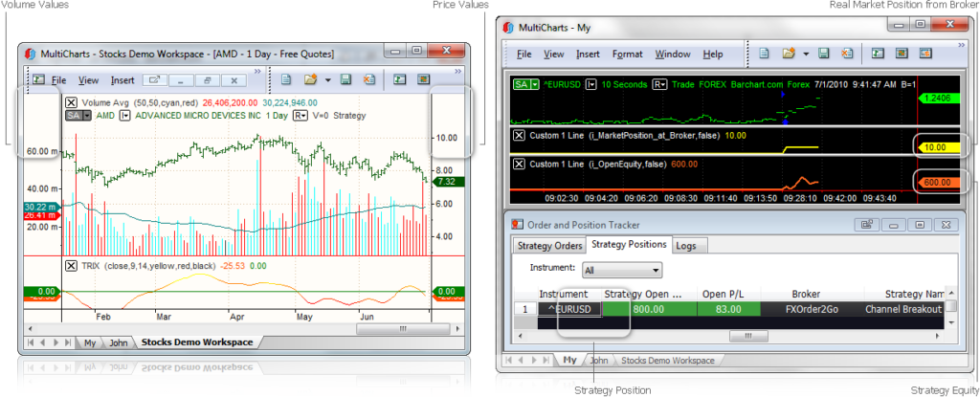Image resolution: width=980 pixels, height=397 pixels.
Task: Switch to the Strategy Orders tab
Action: tap(549, 246)
